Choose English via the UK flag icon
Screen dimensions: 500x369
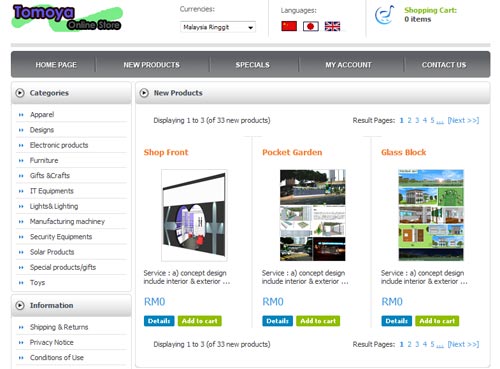(x=332, y=26)
